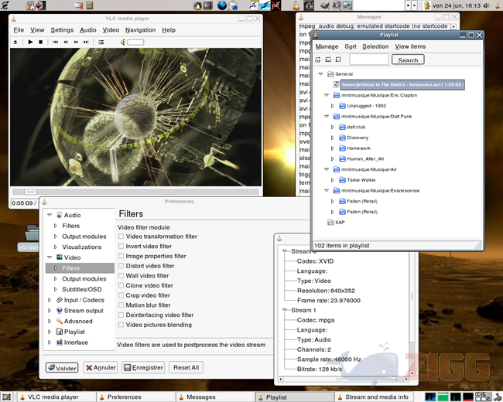503x402 pixels.
Task: Click the fast-forward button in VLC toolbar
Action: point(76,42)
